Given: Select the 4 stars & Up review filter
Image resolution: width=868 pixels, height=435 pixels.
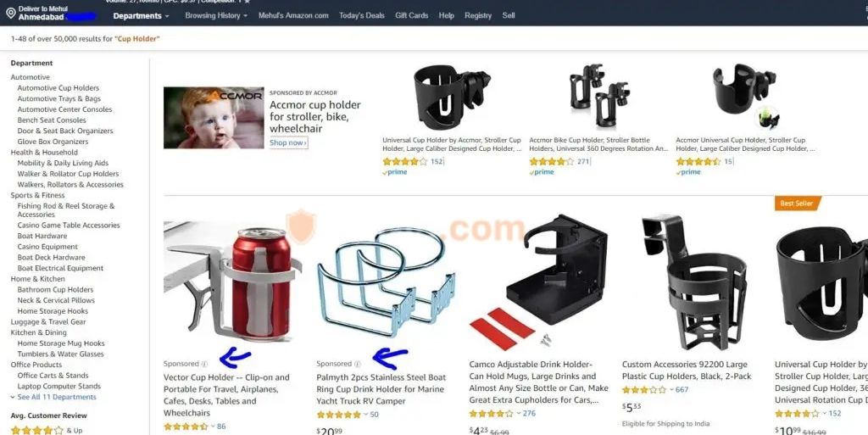Looking at the screenshot, I should pos(47,430).
